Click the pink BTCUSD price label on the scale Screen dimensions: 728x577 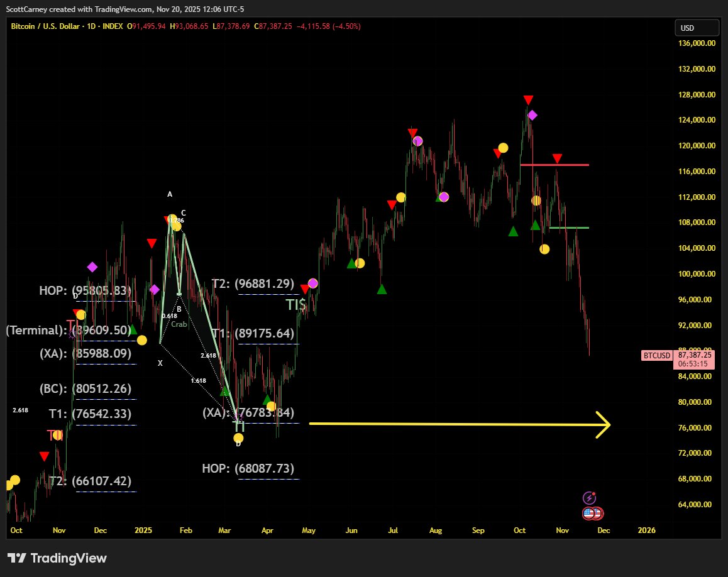coord(656,356)
